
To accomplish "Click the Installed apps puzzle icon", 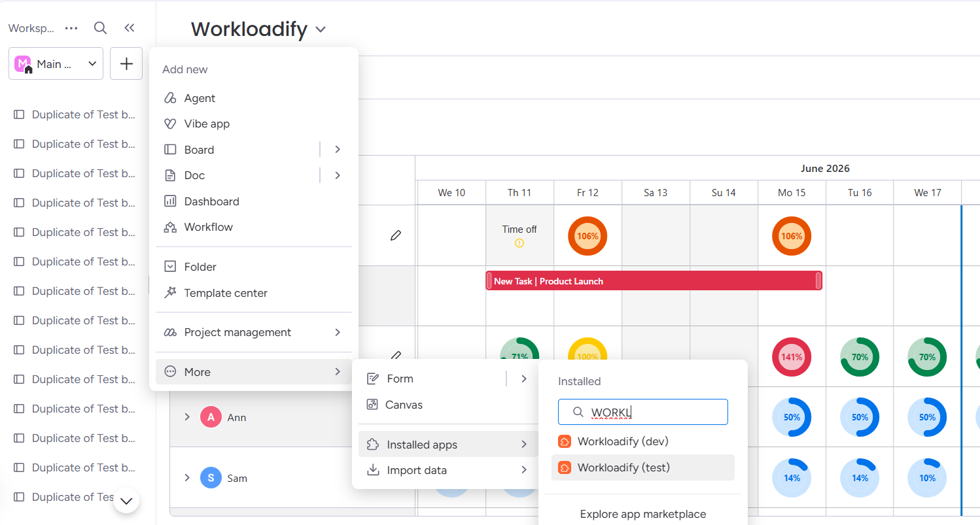I will pyautogui.click(x=373, y=445).
